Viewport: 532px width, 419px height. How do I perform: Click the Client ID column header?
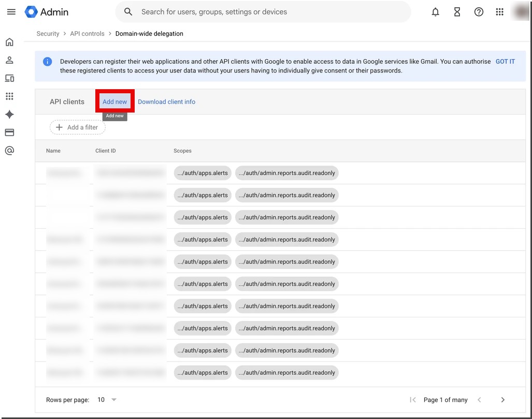click(x=106, y=151)
